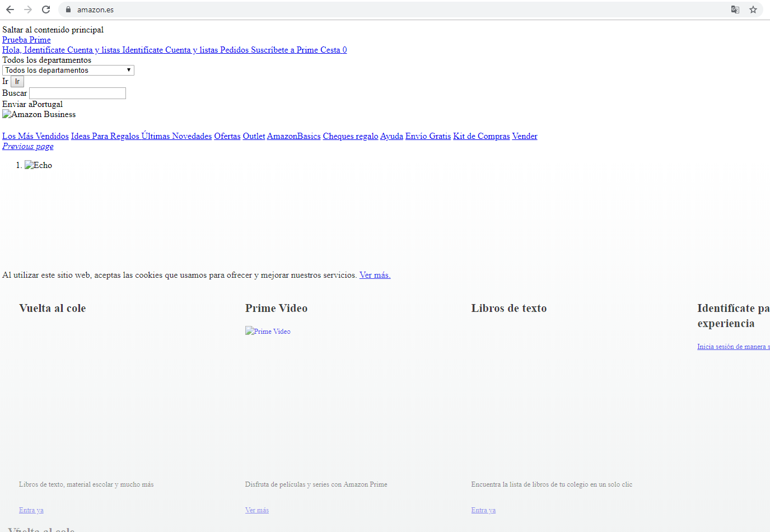Open Kit de Compras link
Viewport: 770px width, 532px height.
click(x=482, y=136)
